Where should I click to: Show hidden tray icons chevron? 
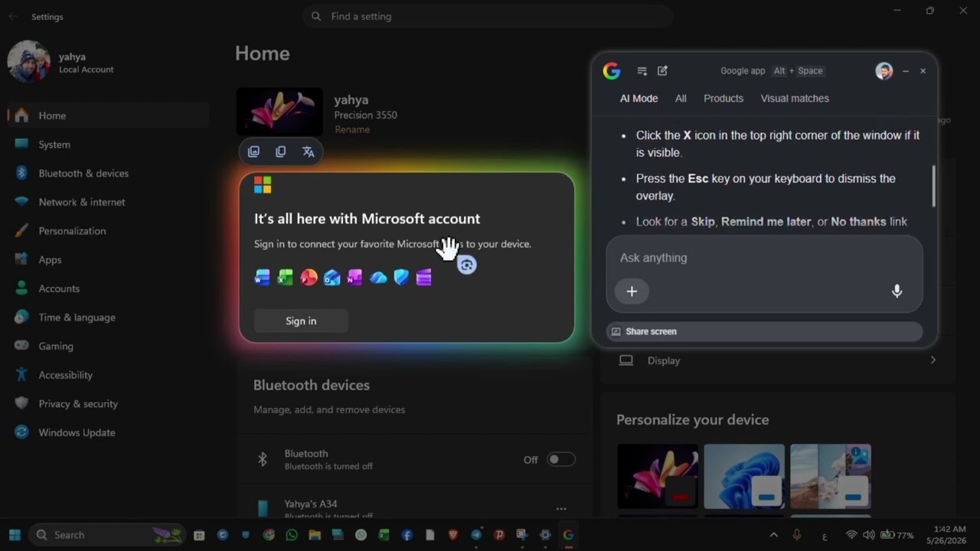click(x=773, y=535)
